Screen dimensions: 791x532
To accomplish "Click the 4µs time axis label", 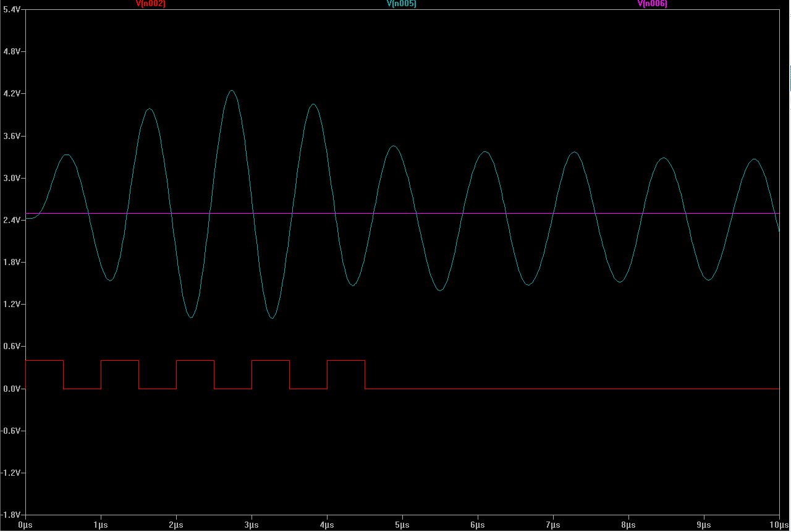I will (x=327, y=525).
